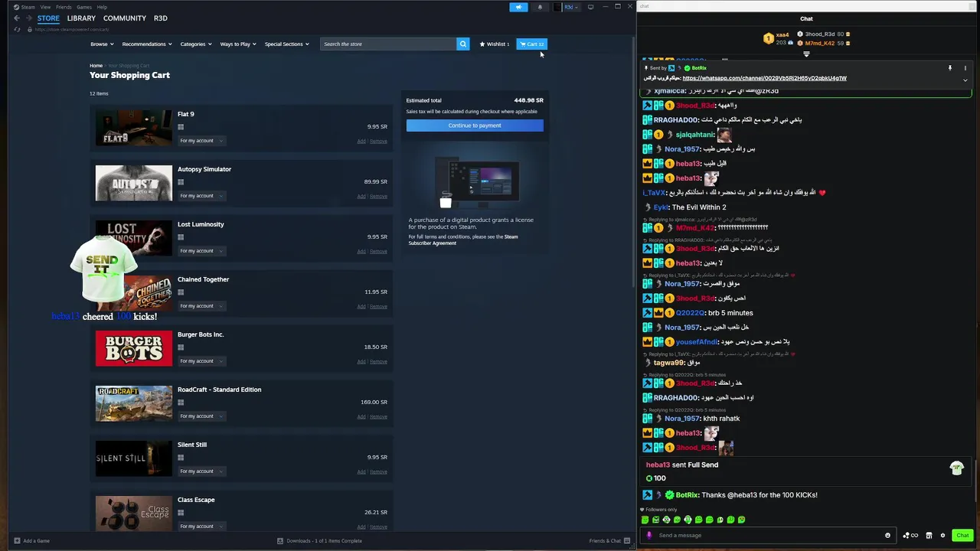
Task: Expand For my account dropdown for Flat 9
Action: [201, 140]
